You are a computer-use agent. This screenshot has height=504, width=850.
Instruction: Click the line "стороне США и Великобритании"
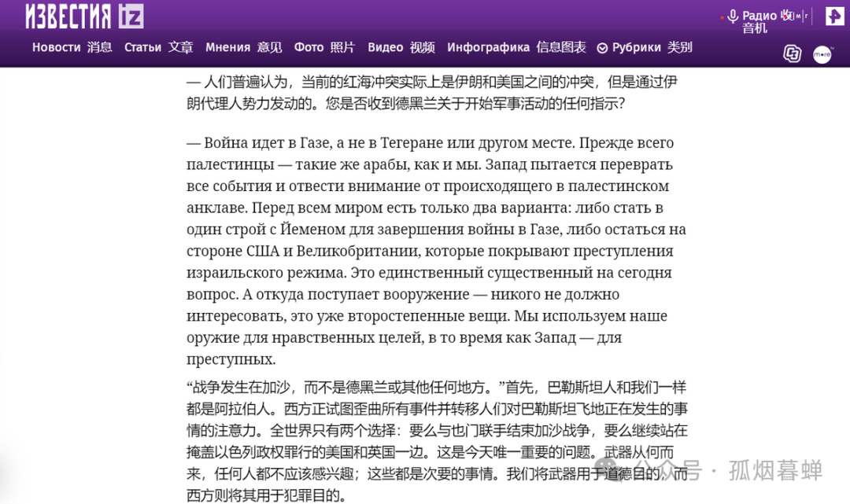(430, 251)
